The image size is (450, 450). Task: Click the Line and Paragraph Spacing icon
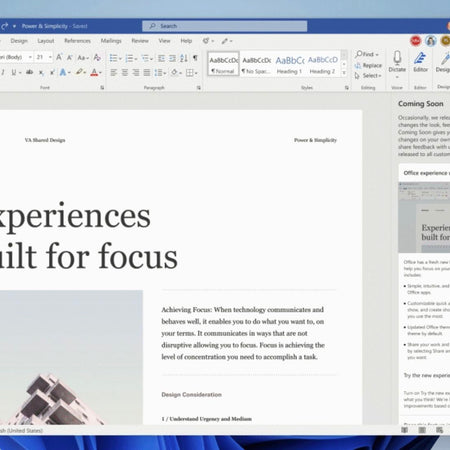pos(158,72)
